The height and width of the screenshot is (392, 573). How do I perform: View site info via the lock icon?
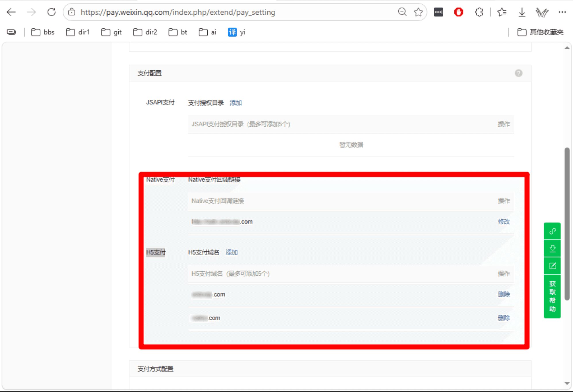coord(72,12)
